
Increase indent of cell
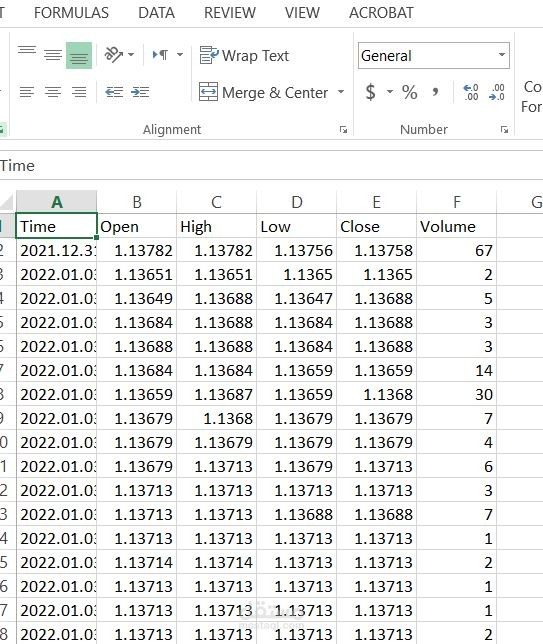(140, 92)
